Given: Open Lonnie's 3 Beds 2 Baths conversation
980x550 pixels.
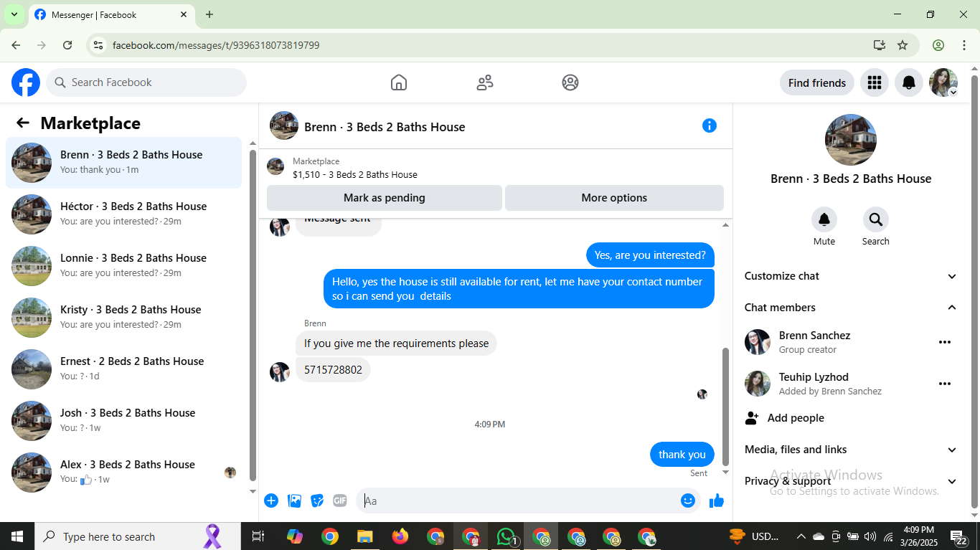Looking at the screenshot, I should [x=123, y=266].
